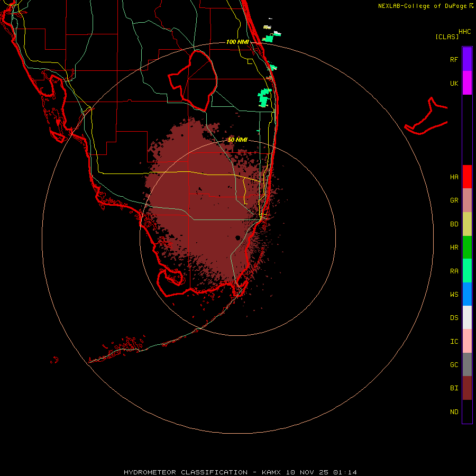This screenshot has width=476, height=476.
Task: Click the HA red legend swatch
Action: pos(467,177)
